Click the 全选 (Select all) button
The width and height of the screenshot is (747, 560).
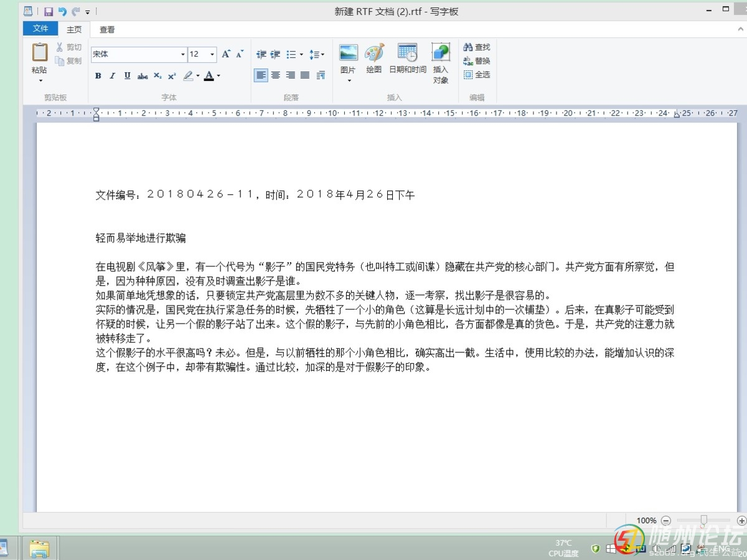(x=477, y=75)
